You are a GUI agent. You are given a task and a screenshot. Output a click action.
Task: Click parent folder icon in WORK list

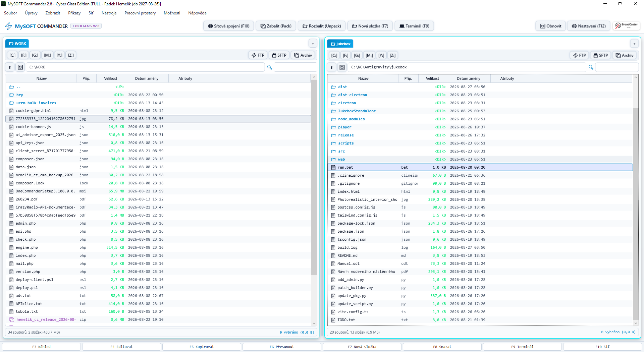pyautogui.click(x=11, y=87)
